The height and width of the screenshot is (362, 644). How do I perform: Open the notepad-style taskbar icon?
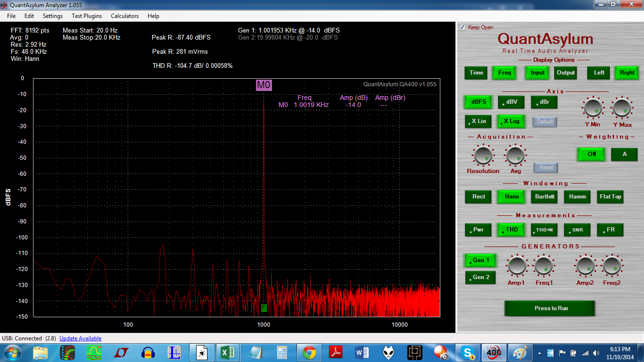[x=255, y=352]
